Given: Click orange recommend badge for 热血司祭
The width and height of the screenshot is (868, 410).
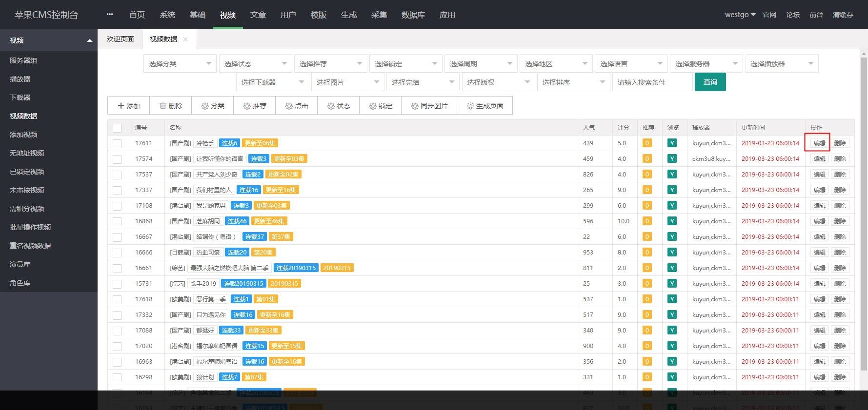Looking at the screenshot, I should 647,253.
